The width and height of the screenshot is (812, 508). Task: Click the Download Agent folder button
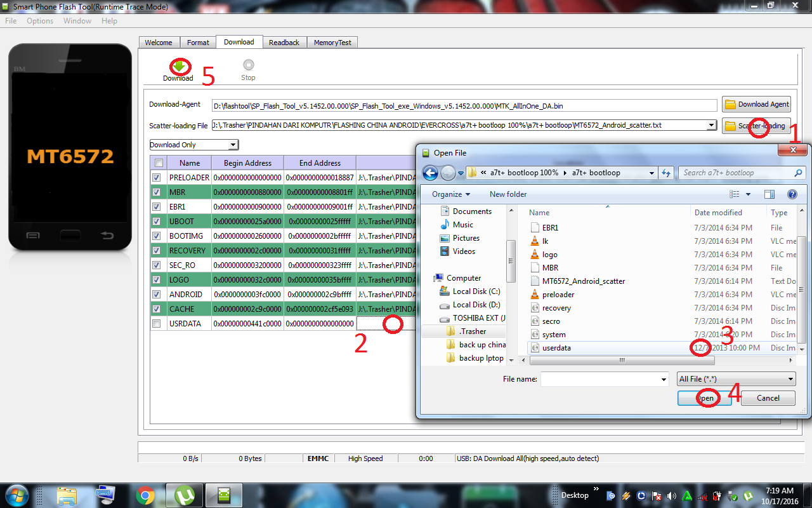(x=756, y=104)
